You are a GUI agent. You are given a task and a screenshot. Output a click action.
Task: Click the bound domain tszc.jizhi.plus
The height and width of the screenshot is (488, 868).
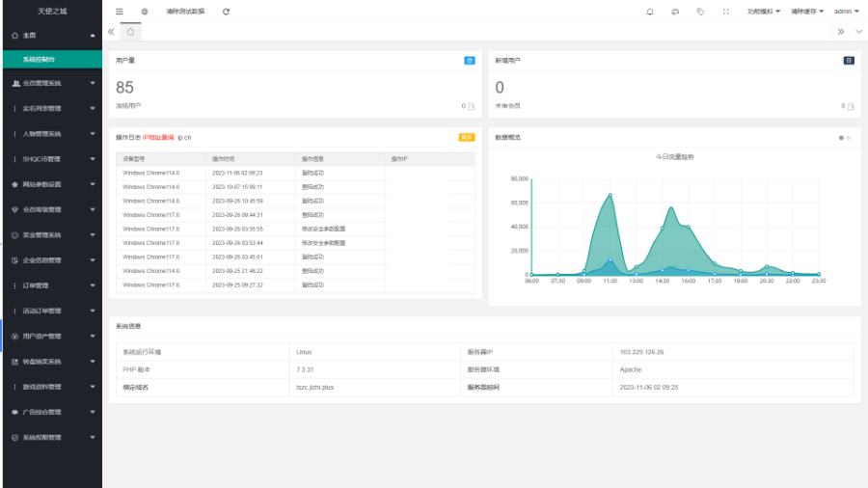pos(315,388)
